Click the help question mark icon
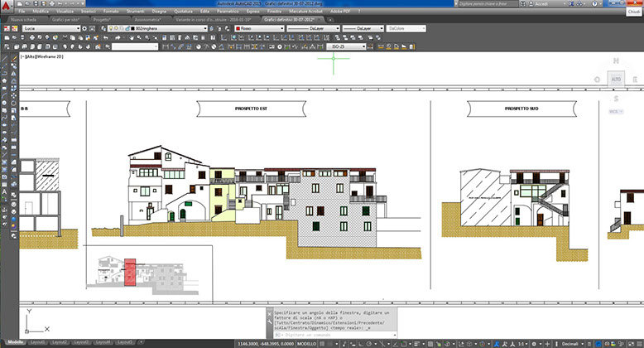Screen dimensions: 644x348 click(593, 4)
